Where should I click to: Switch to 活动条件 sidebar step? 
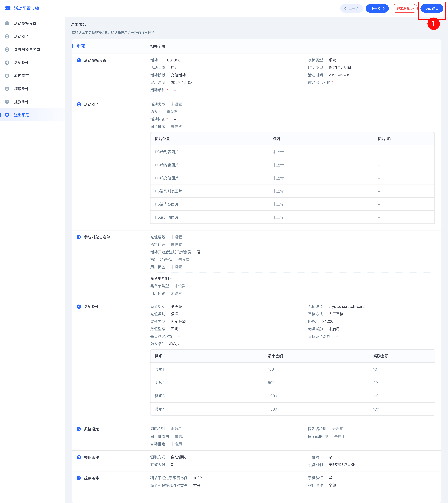click(x=21, y=63)
